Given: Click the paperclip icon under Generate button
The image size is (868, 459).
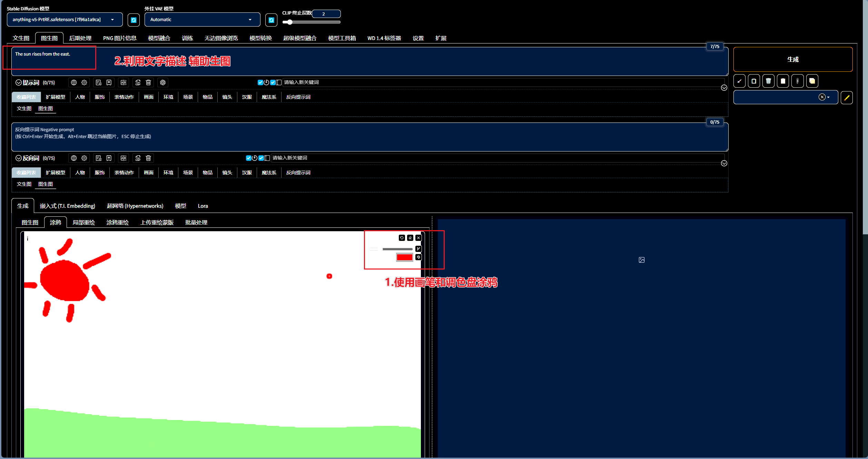Looking at the screenshot, I should click(x=797, y=81).
